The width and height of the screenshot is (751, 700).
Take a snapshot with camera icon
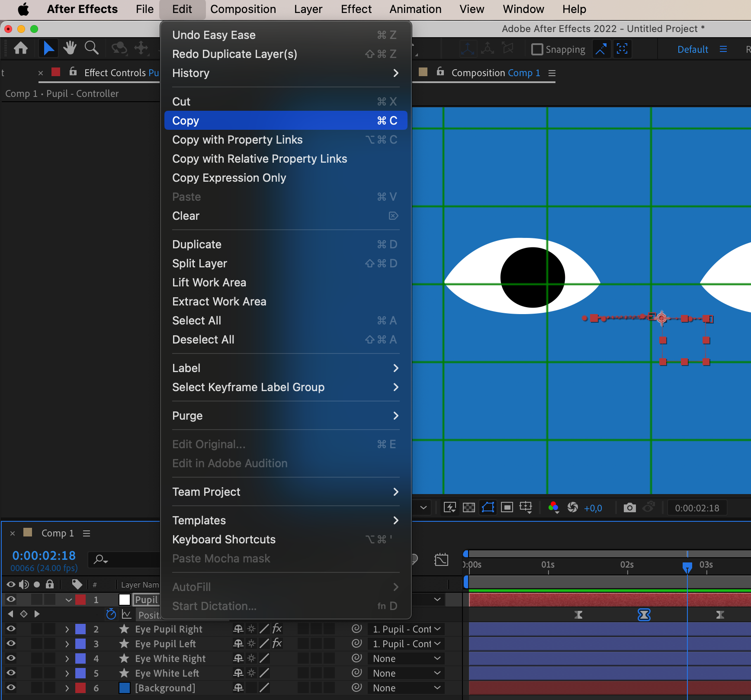click(x=630, y=507)
